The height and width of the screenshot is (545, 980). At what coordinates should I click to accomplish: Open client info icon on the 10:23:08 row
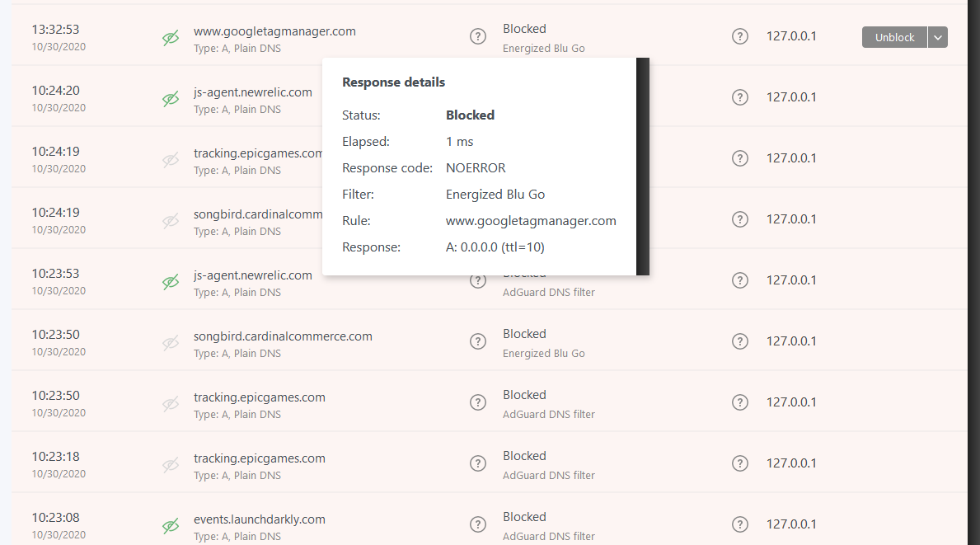[x=740, y=524]
